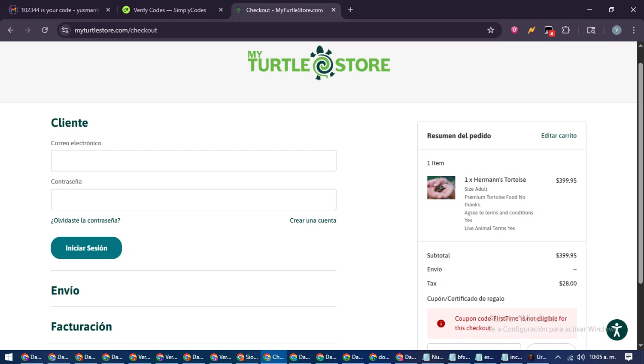Open the extension with red badge 4

tap(549, 31)
